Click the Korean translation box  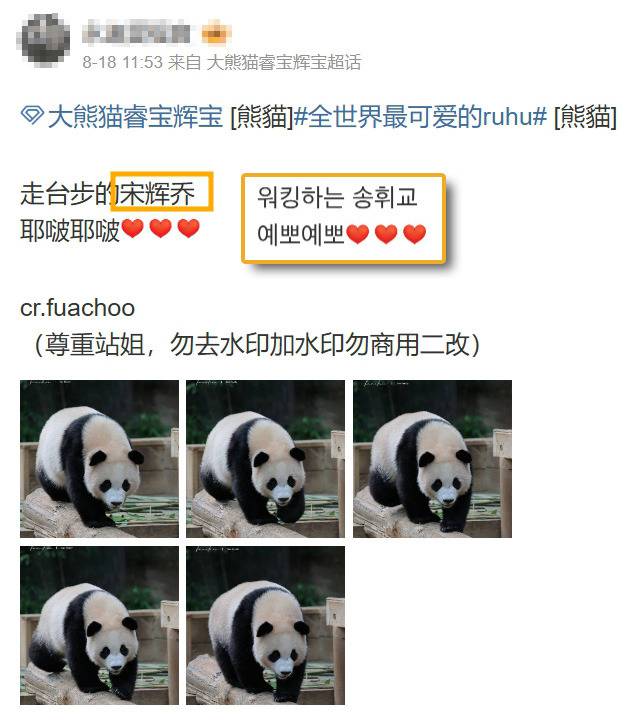(x=343, y=218)
